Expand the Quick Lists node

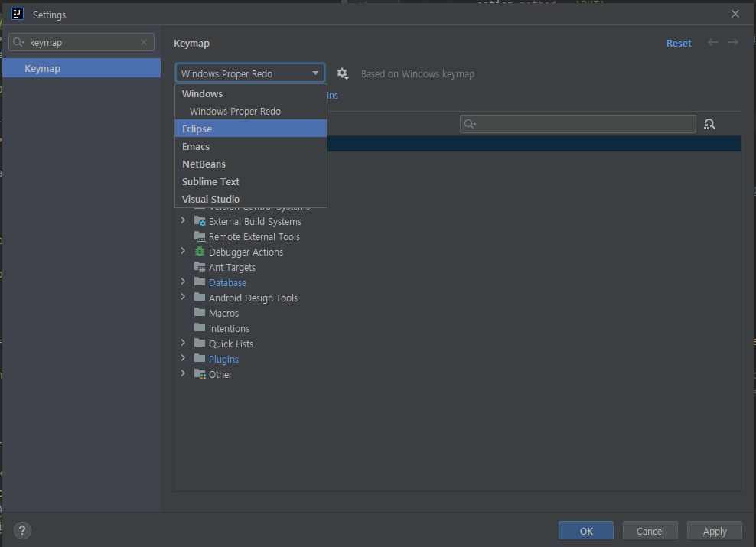tap(183, 343)
